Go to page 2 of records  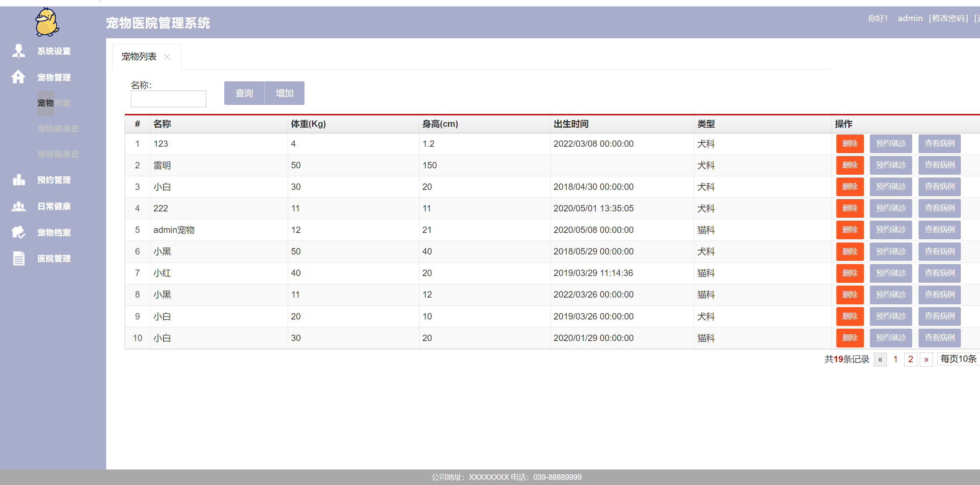(x=910, y=359)
